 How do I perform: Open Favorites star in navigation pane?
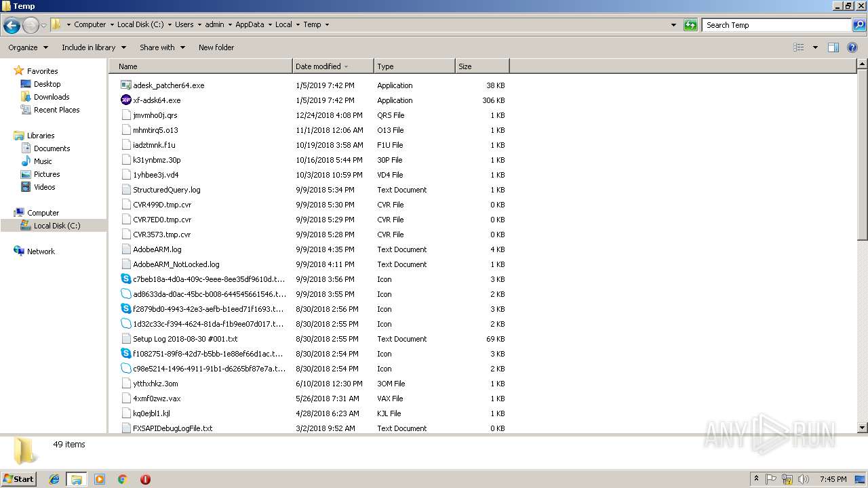pyautogui.click(x=19, y=71)
